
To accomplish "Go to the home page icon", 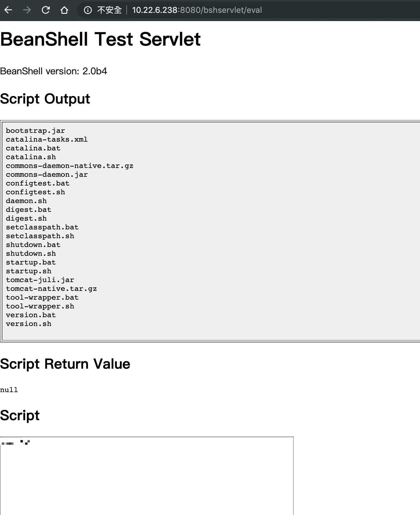I will [x=64, y=10].
